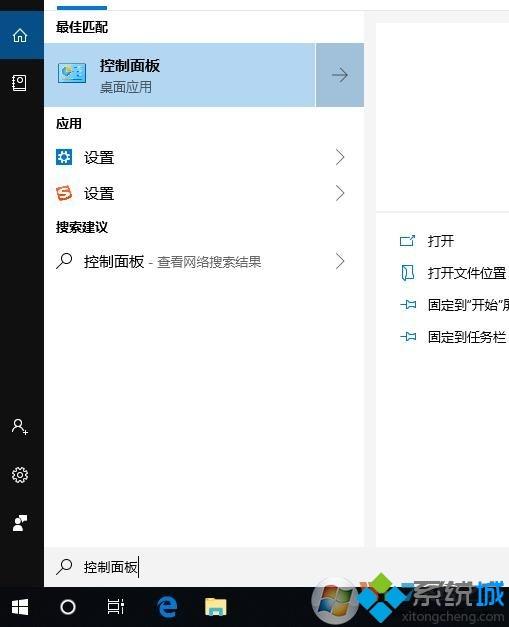Viewport: 509px width, 627px height.
Task: Expand the chevron for Windows 设置 app
Action: click(340, 157)
